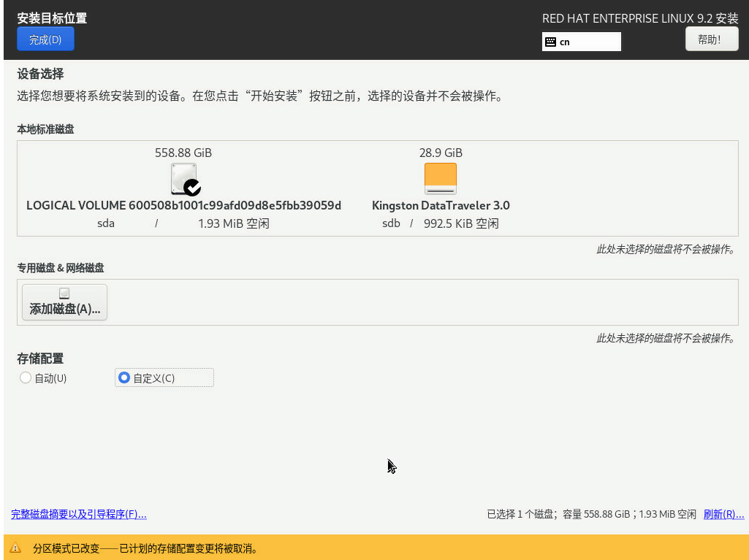Viewport: 749px width, 560px height.
Task: Select the sda hard disk icon
Action: click(x=183, y=178)
